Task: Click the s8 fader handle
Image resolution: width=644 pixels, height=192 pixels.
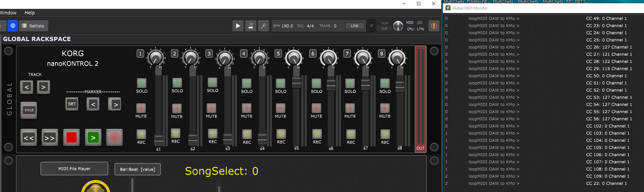Action: click(x=400, y=86)
